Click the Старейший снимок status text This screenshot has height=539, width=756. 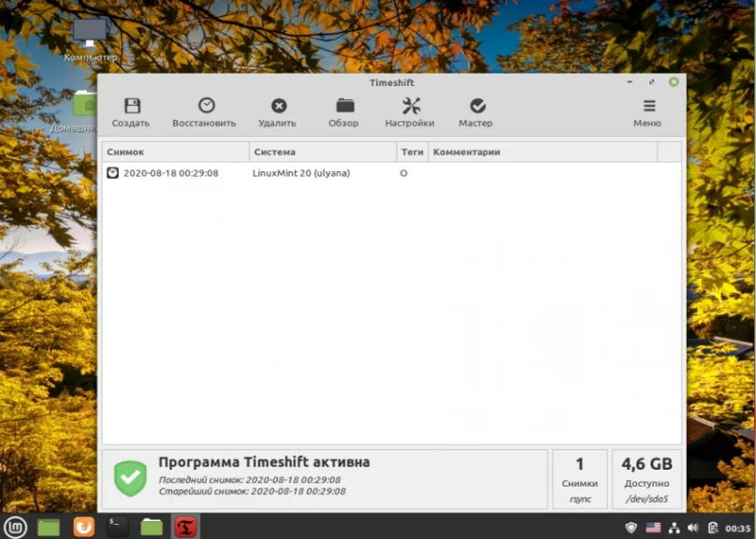(x=253, y=491)
